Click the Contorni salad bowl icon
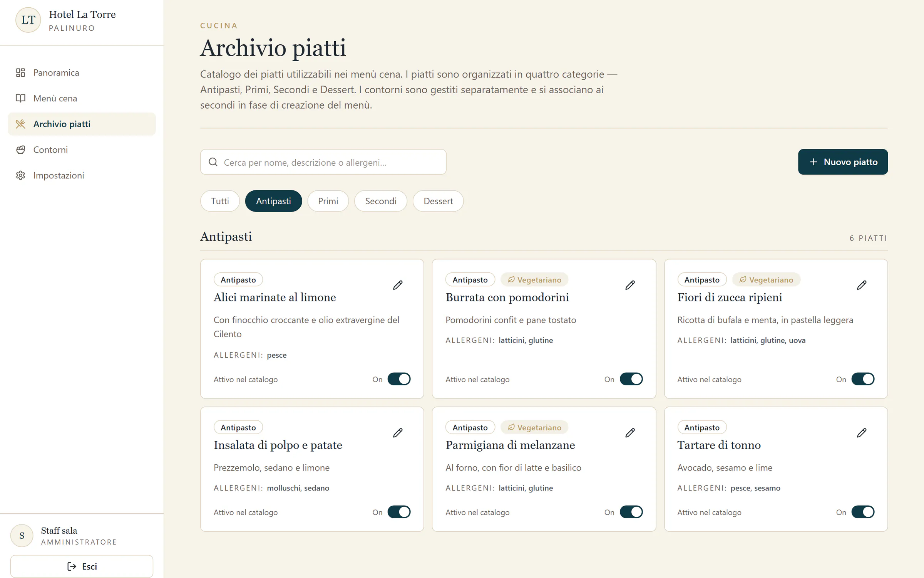The height and width of the screenshot is (578, 924). coord(20,150)
